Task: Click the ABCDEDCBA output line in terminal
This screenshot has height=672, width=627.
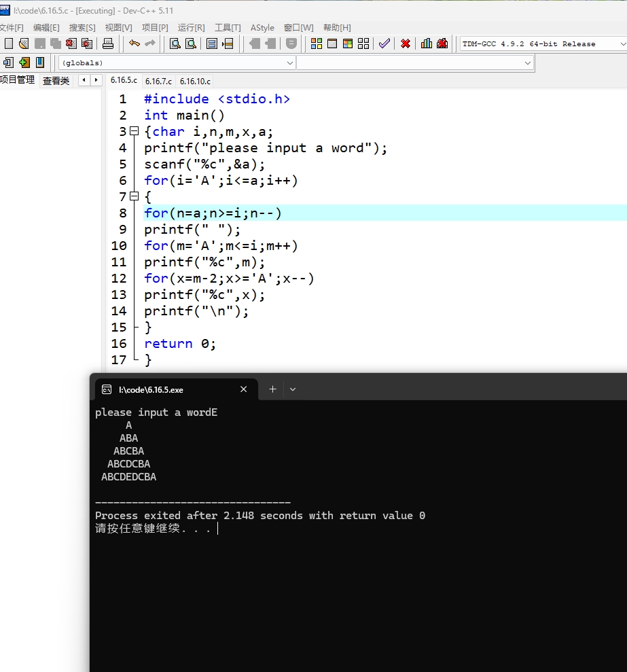Action: tap(128, 477)
